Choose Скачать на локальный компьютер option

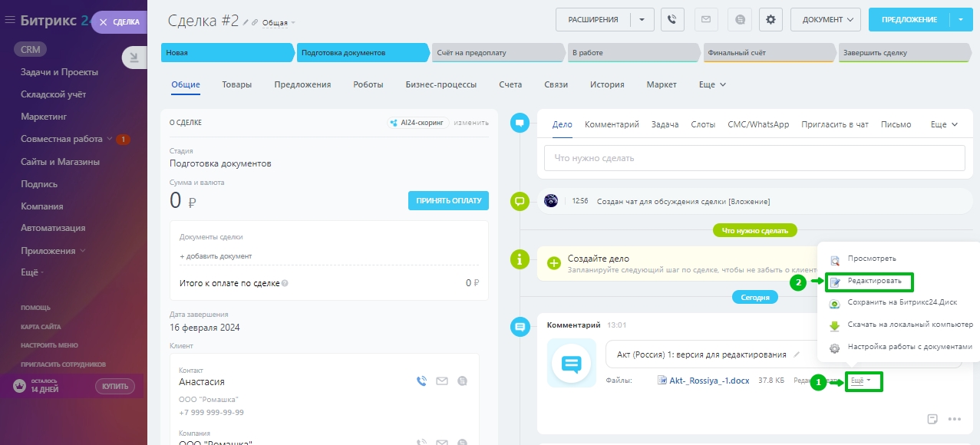(909, 325)
